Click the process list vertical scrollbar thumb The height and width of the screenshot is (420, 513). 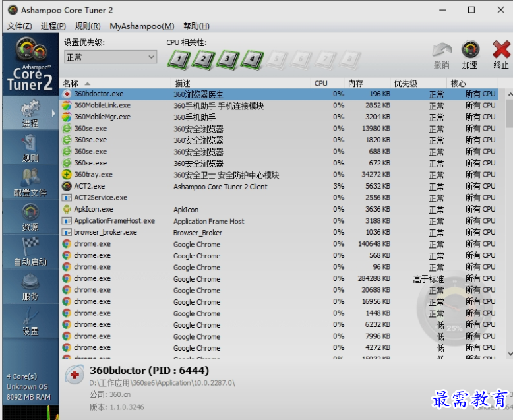click(510, 114)
